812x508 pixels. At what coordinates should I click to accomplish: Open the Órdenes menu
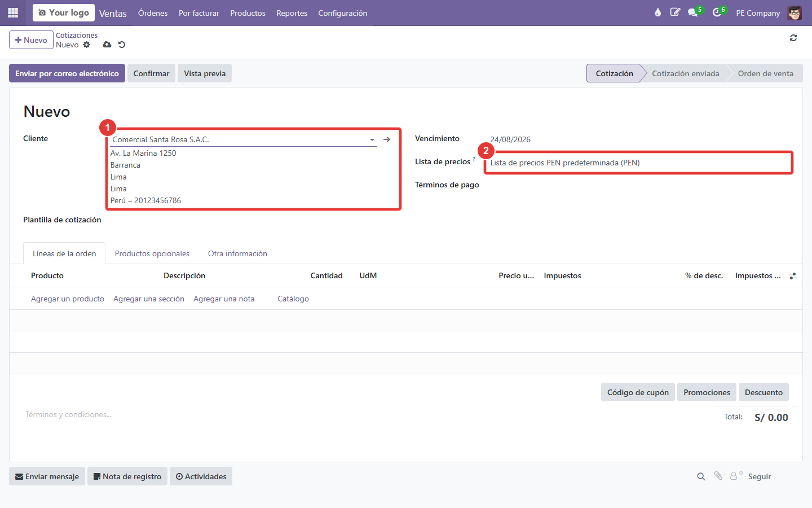point(153,13)
